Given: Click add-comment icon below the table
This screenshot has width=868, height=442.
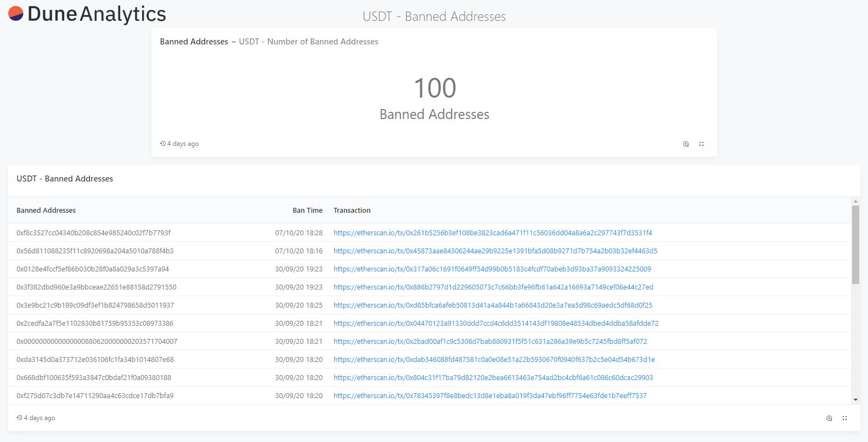Looking at the screenshot, I should [x=829, y=418].
